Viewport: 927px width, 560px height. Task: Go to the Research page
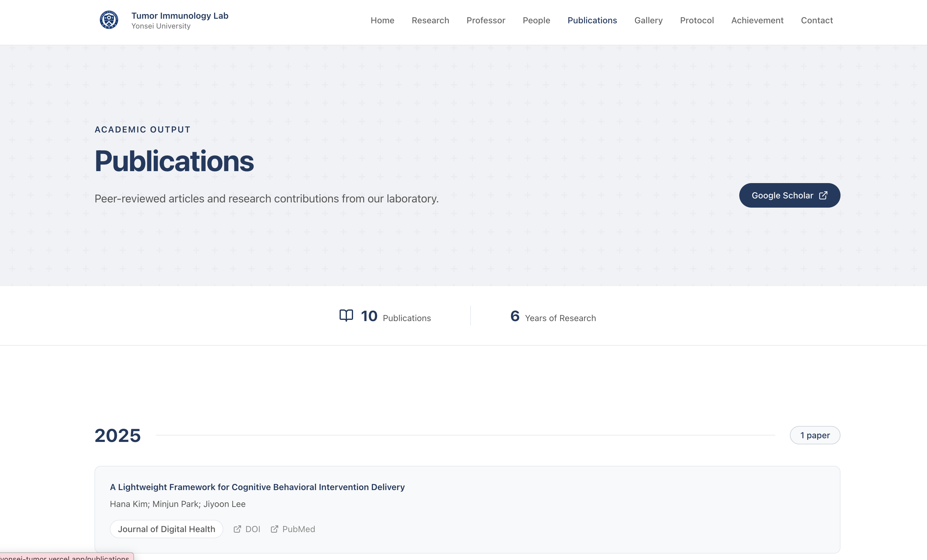(x=430, y=20)
